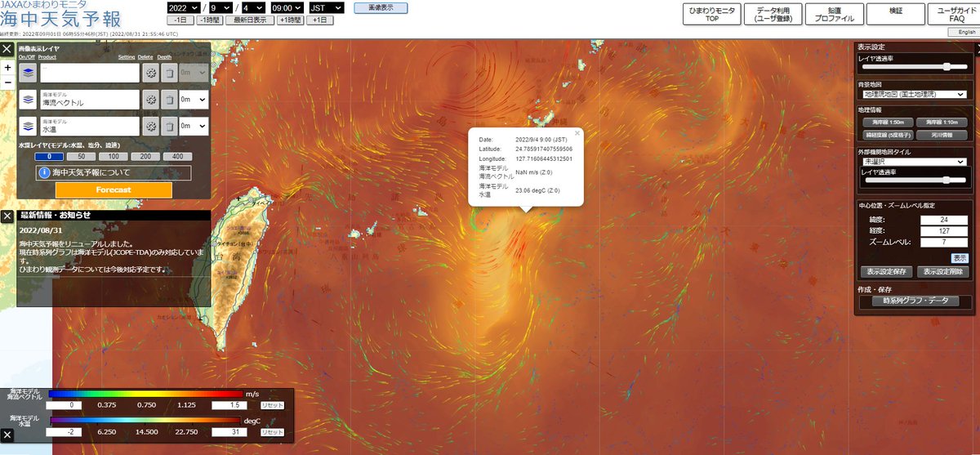This screenshot has height=455, width=980.
Task: Click the orange Forecast button
Action: tap(114, 190)
